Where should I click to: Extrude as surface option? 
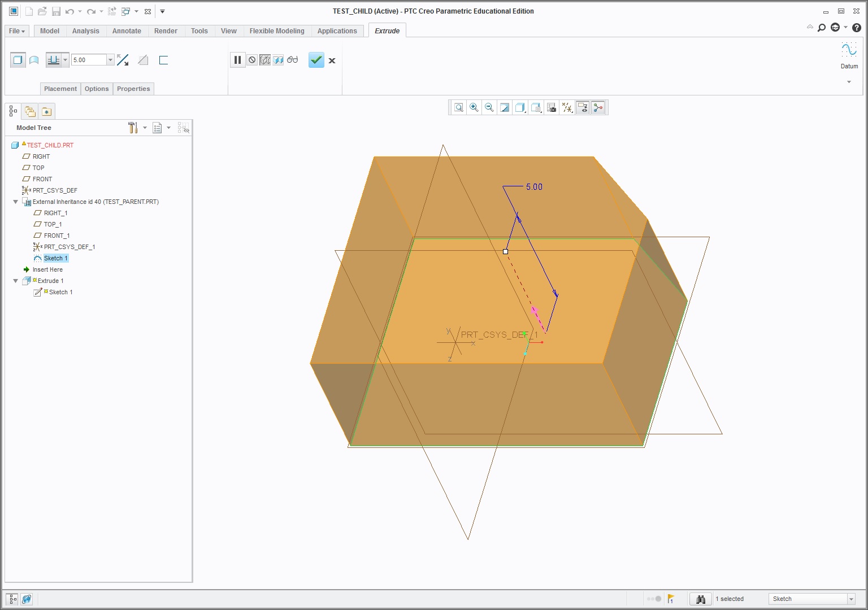coord(34,60)
